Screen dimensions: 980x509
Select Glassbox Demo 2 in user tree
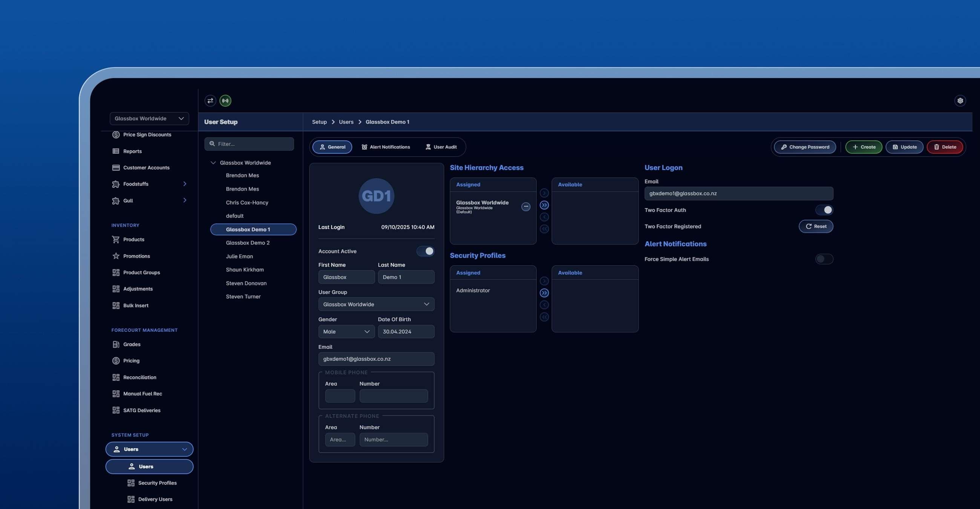(248, 243)
